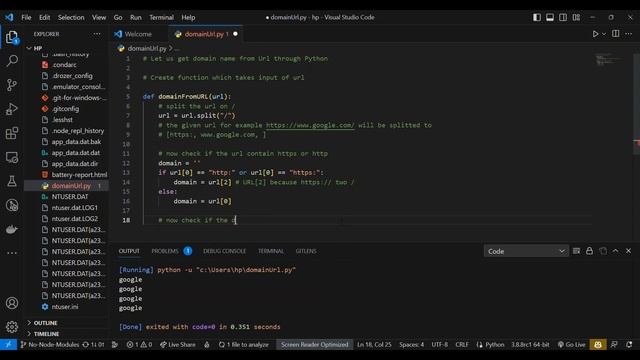The image size is (640, 360).
Task: Open the google.com link in the comment
Action: (x=310, y=125)
